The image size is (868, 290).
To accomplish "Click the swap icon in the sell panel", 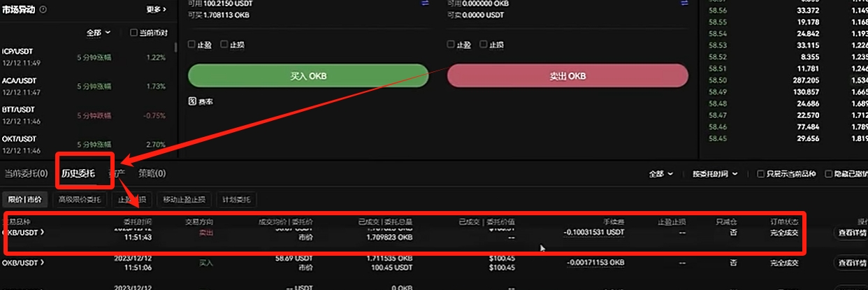I will (x=684, y=3).
